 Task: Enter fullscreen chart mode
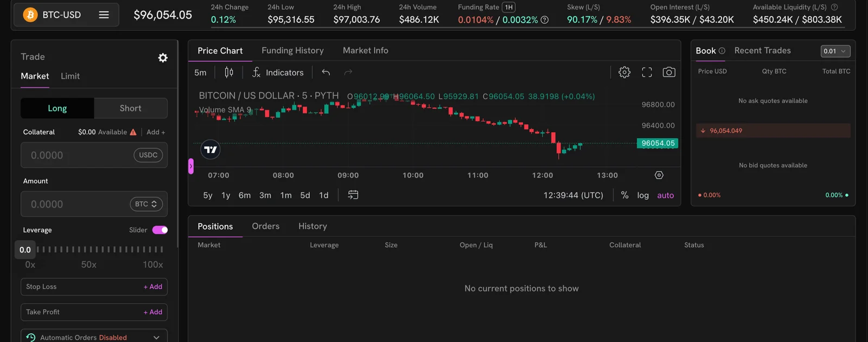pos(647,72)
